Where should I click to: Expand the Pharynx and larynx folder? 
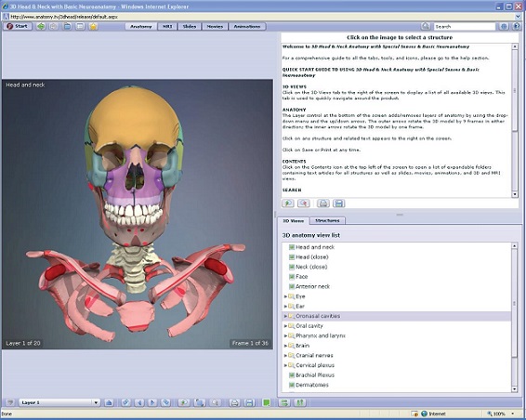285,335
